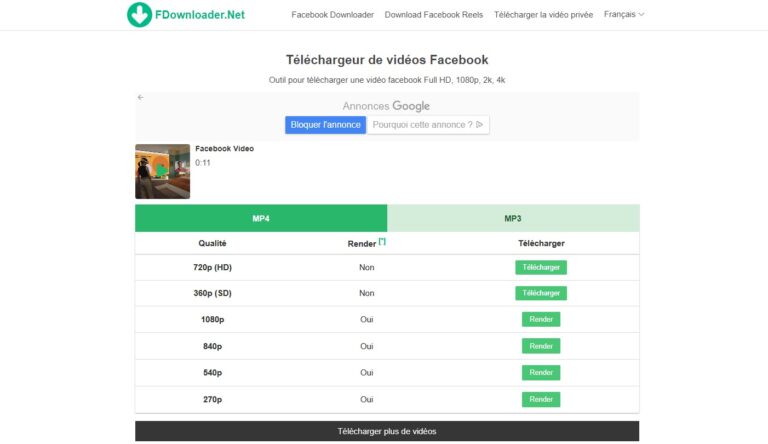The image size is (768, 444).
Task: Click Render button for 1080p
Action: [x=541, y=319]
